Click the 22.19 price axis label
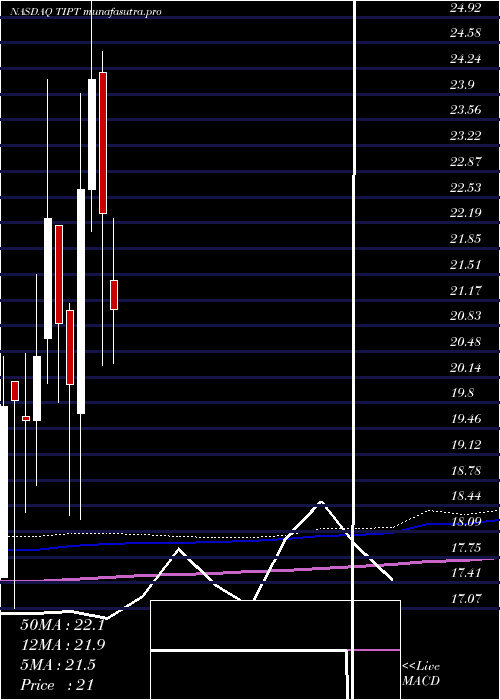Viewport: 500px width, 700px height. pos(465,213)
